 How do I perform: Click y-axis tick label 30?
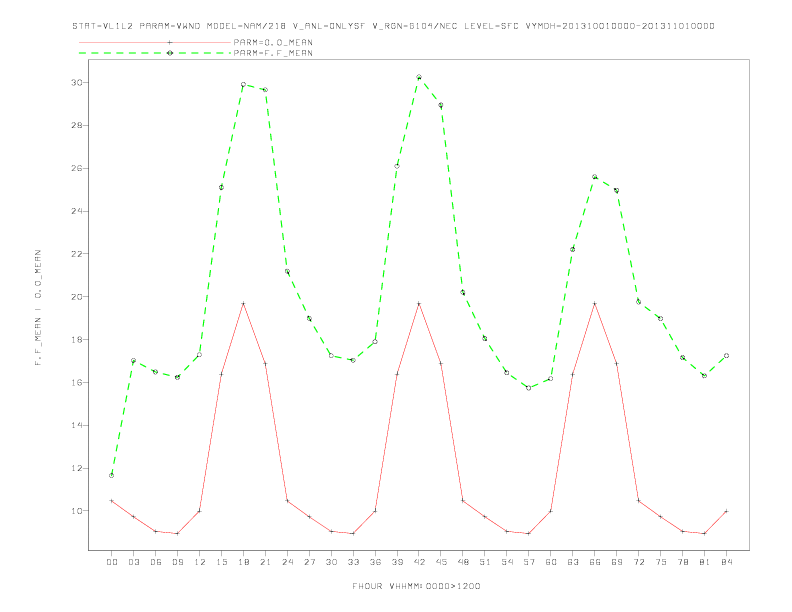[x=77, y=82]
